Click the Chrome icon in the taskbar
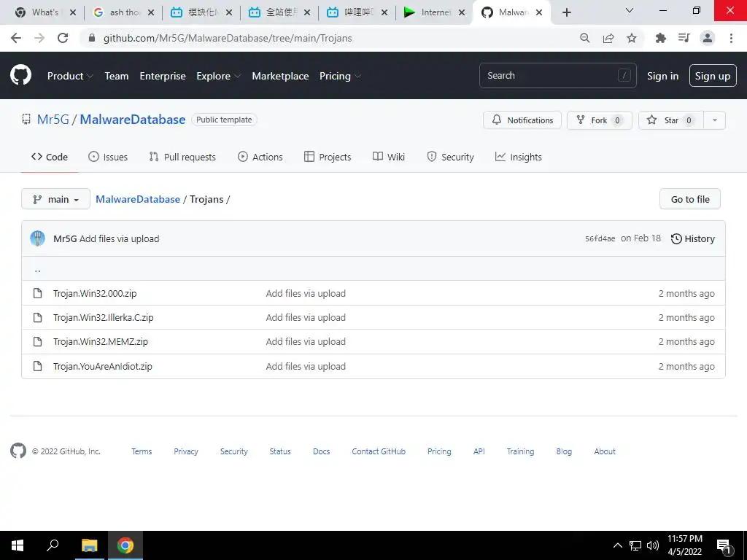The height and width of the screenshot is (560, 747). (125, 545)
